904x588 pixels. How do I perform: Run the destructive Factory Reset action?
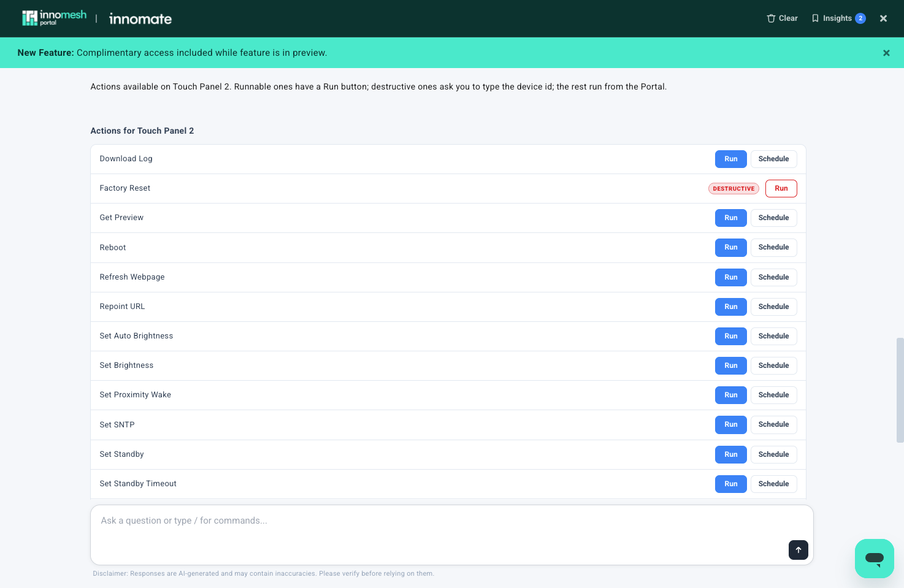point(781,188)
